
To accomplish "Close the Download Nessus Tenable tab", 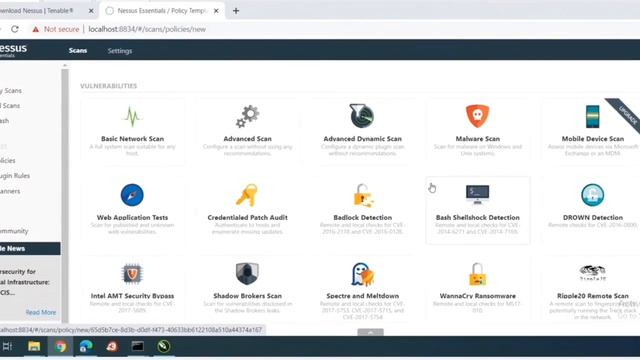I will [x=91, y=11].
